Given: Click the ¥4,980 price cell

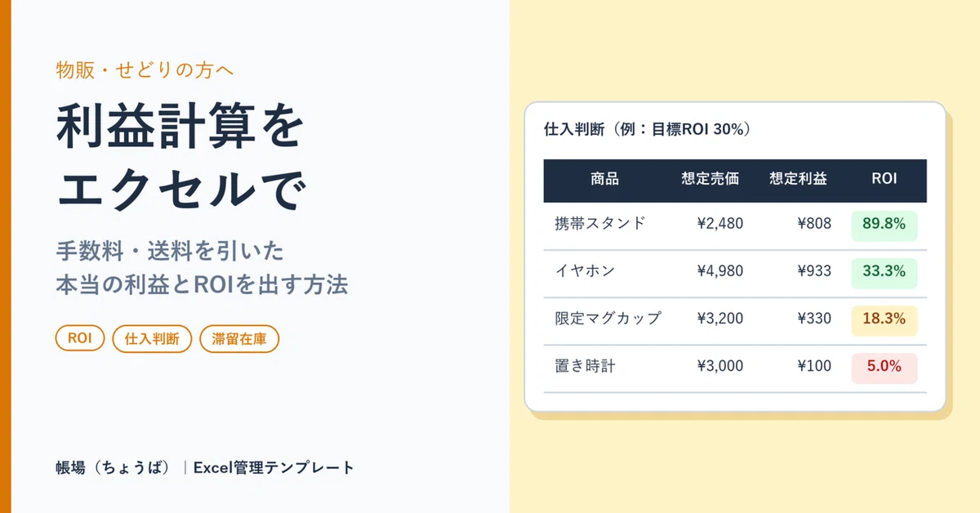Looking at the screenshot, I should pos(720,273).
